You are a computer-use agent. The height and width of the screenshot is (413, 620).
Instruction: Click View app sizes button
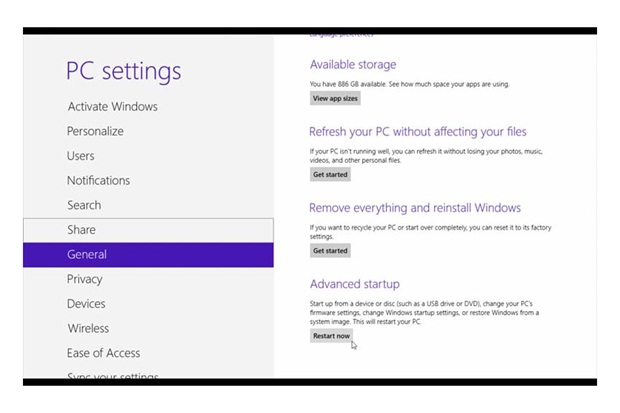point(335,99)
